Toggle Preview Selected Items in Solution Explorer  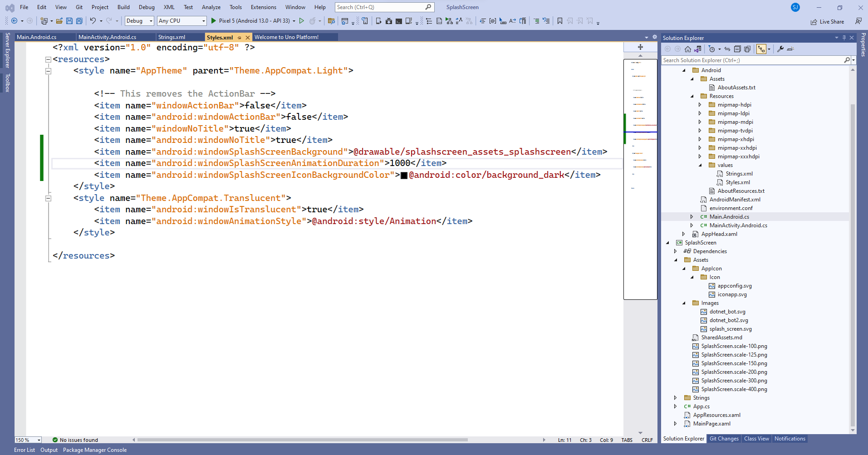coord(761,49)
